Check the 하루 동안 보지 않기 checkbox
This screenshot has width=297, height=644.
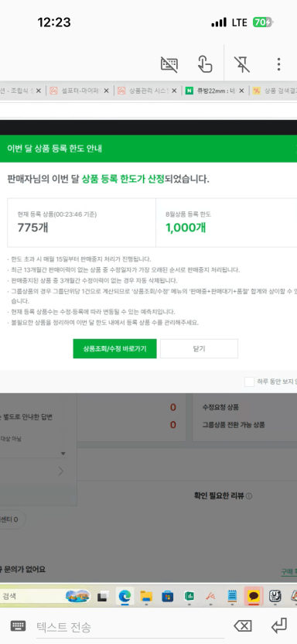tap(249, 382)
